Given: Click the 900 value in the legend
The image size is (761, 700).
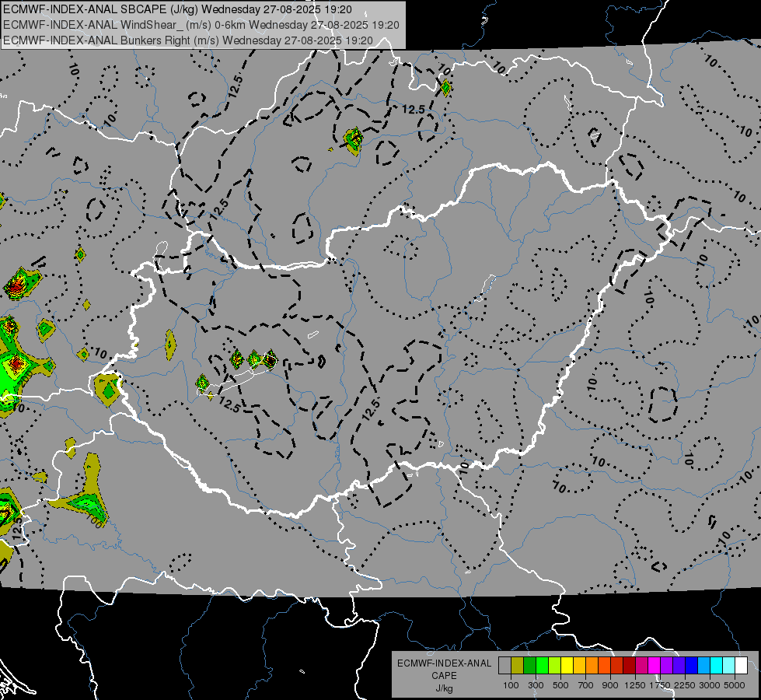Looking at the screenshot, I should [x=610, y=685].
